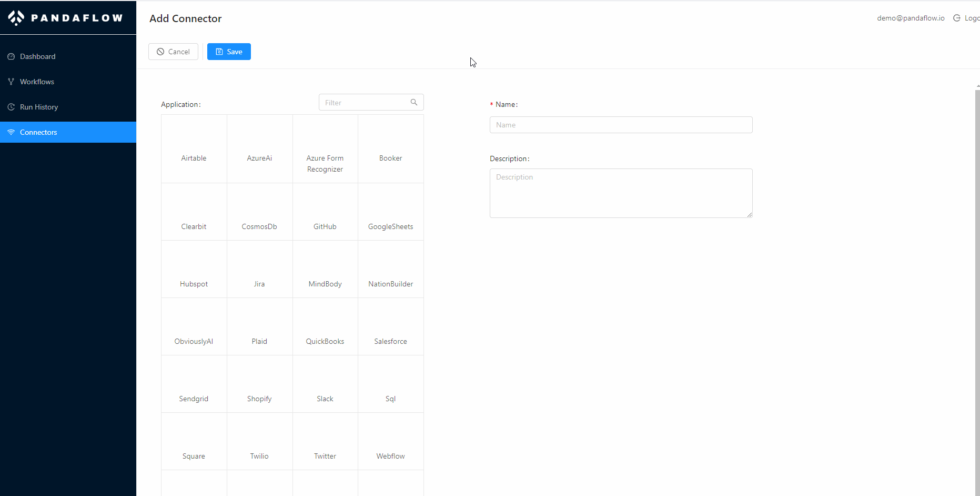Click the Connectors wifi icon
Viewport: 980px width, 496px height.
(x=11, y=132)
